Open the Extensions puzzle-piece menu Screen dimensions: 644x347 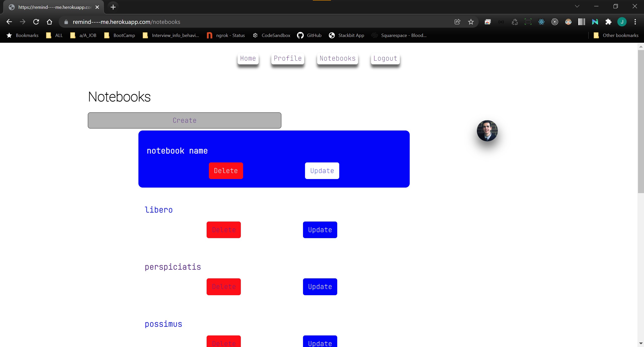tap(608, 22)
